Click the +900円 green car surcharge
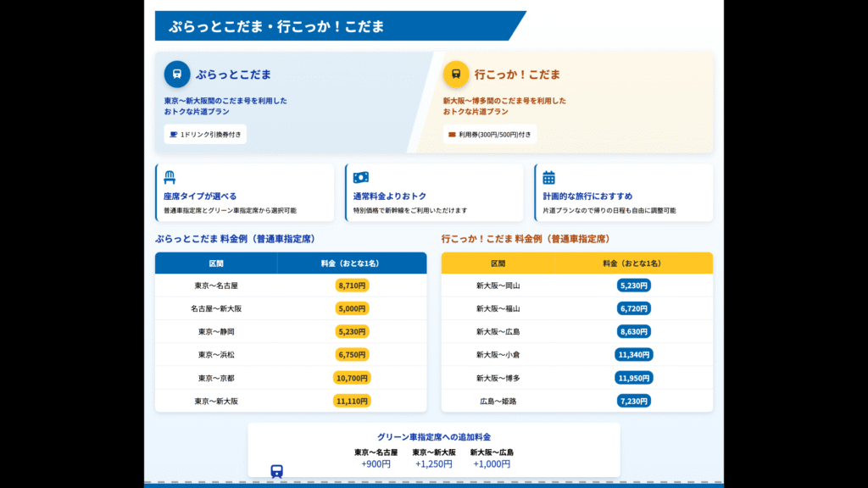This screenshot has height=488, width=868. (x=376, y=463)
